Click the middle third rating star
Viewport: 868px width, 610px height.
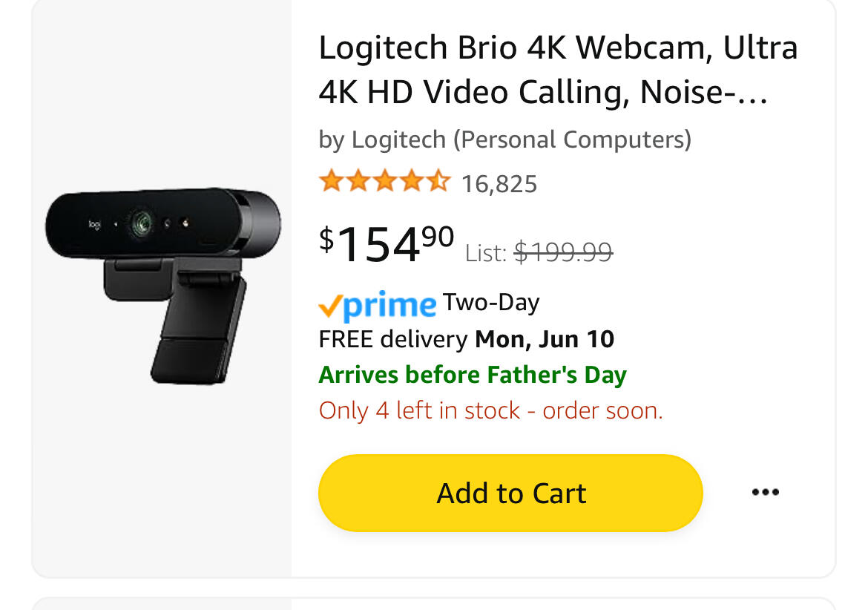click(x=385, y=181)
